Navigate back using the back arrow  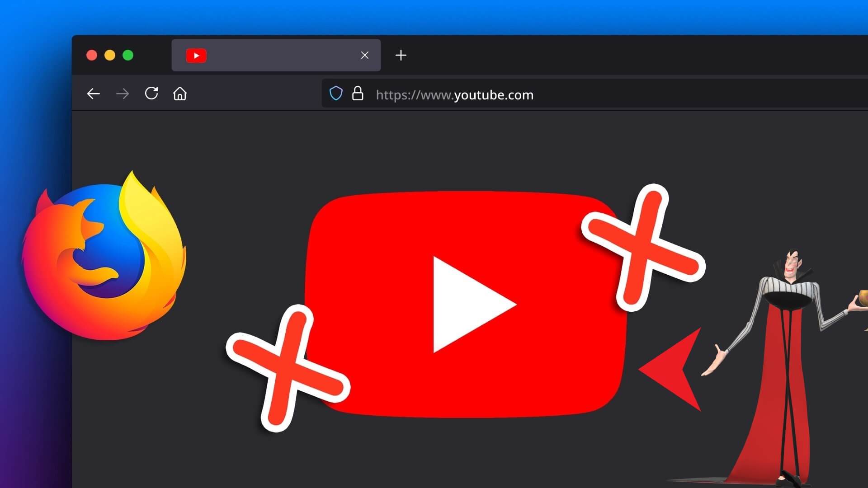[x=94, y=94]
